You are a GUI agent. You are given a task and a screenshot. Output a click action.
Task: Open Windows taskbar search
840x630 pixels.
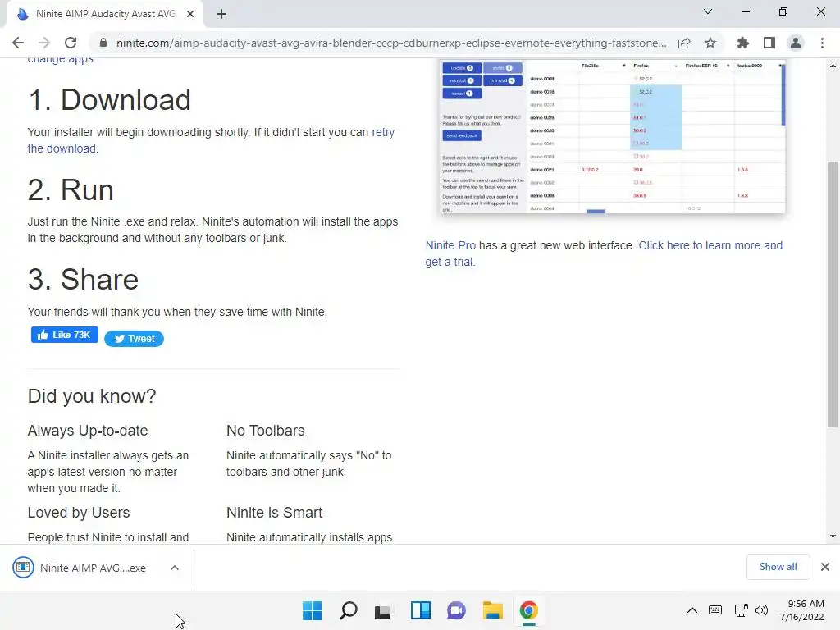coord(349,610)
